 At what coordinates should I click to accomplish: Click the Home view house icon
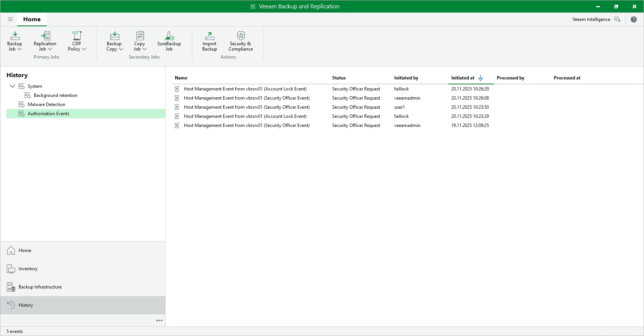(x=11, y=250)
